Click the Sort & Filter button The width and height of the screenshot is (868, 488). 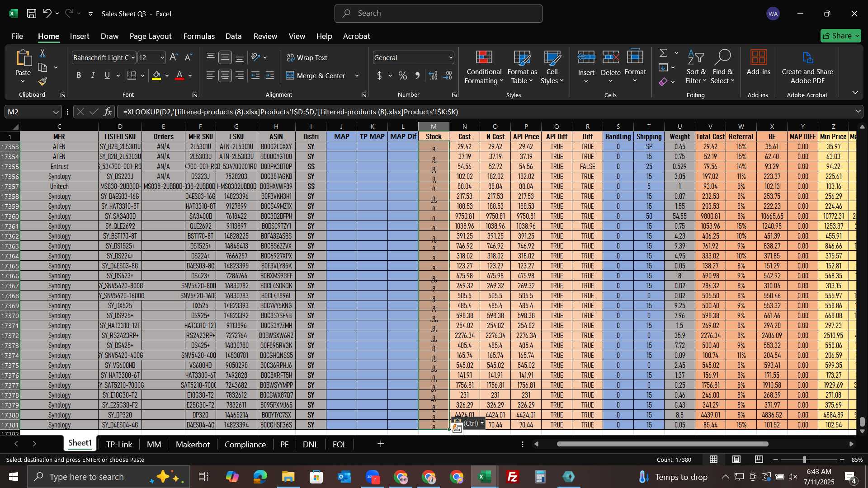[696, 67]
